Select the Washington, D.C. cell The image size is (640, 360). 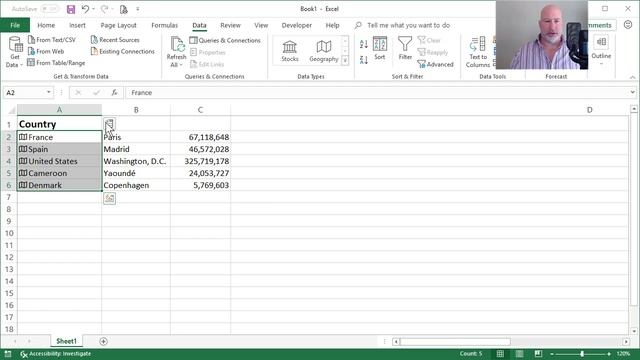(136, 161)
